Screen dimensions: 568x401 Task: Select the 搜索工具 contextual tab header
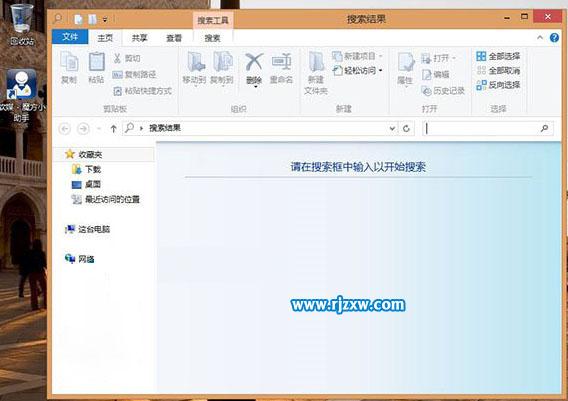213,20
